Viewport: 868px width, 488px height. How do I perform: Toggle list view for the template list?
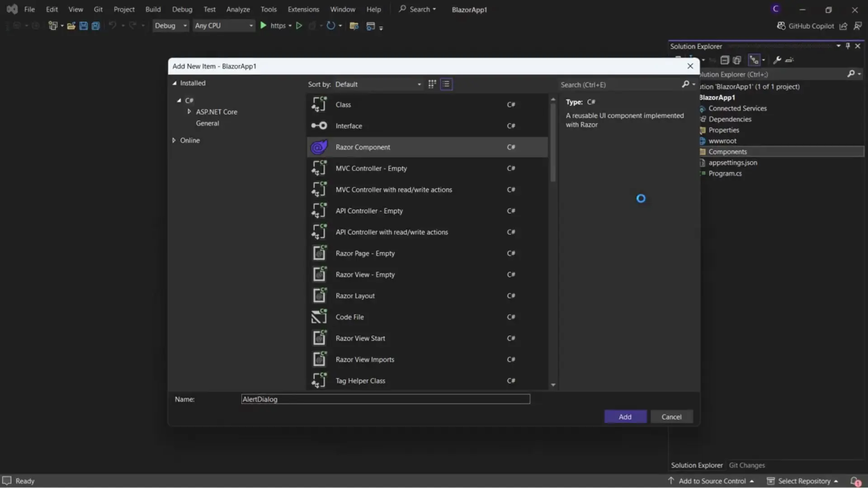tap(446, 84)
